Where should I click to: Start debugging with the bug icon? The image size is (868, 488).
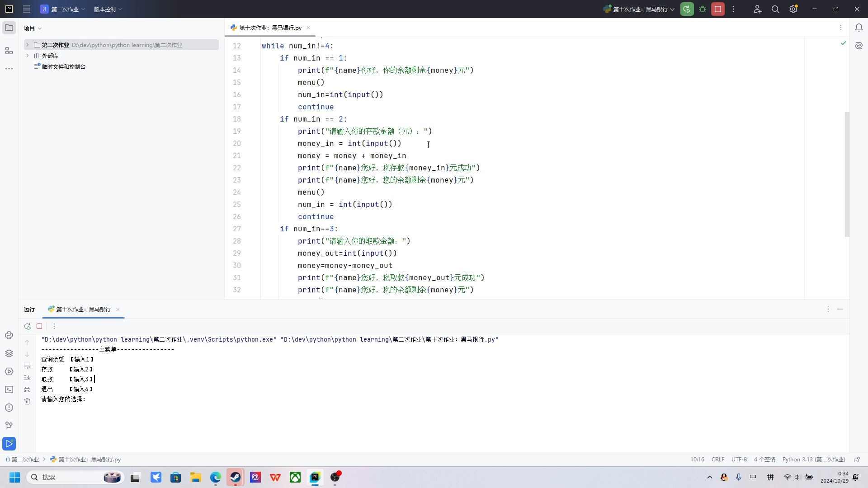click(x=703, y=9)
